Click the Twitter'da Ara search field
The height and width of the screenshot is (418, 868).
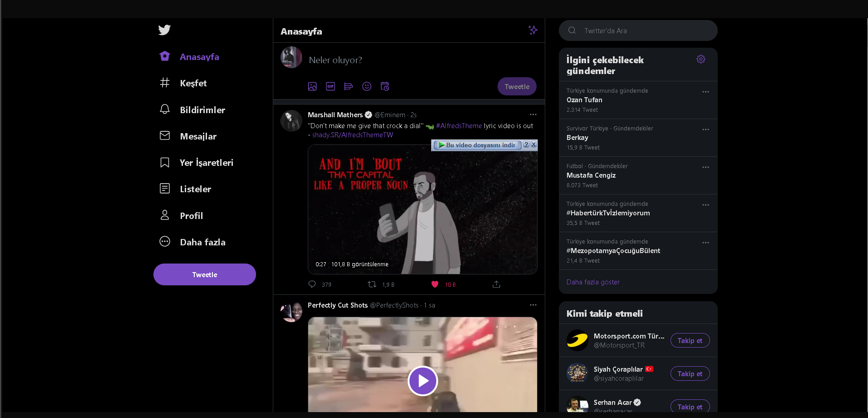click(x=638, y=30)
